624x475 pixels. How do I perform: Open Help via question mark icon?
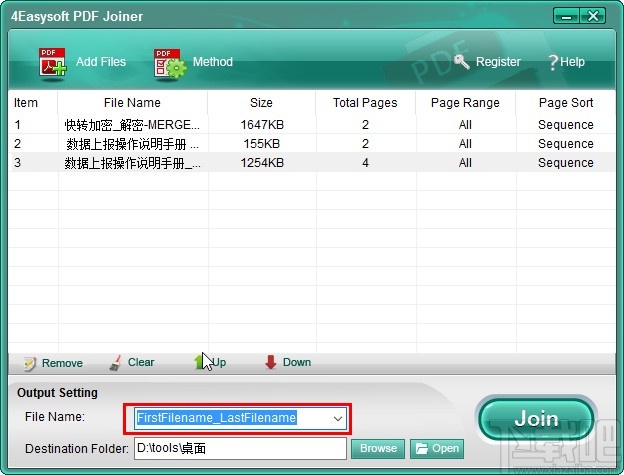(553, 62)
